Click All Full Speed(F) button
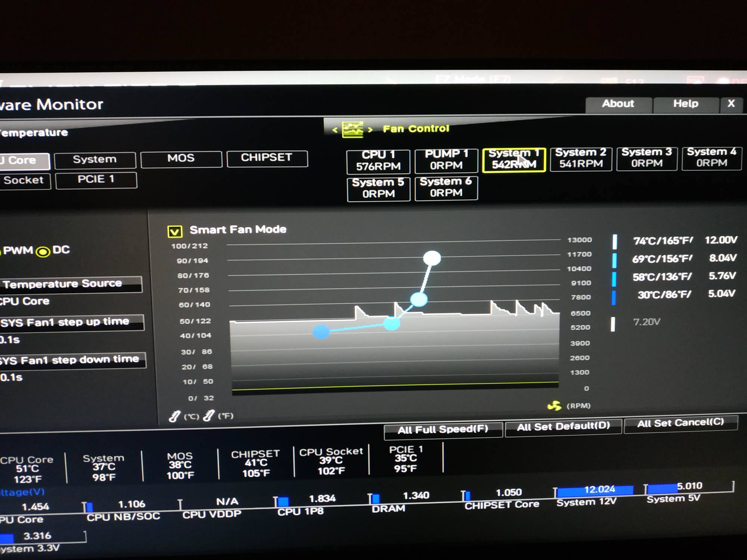Viewport: 747px width, 560px height. tap(443, 430)
